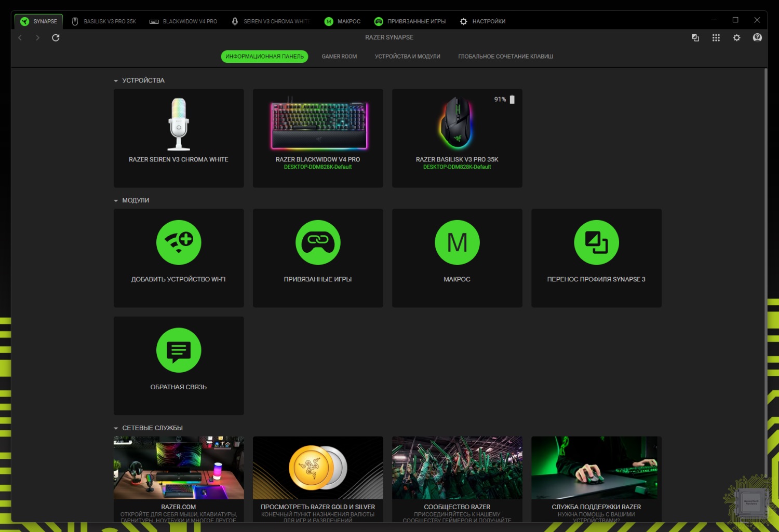The width and height of the screenshot is (779, 532).
Task: Open the Add Wi-Fi device module icon
Action: point(179,242)
